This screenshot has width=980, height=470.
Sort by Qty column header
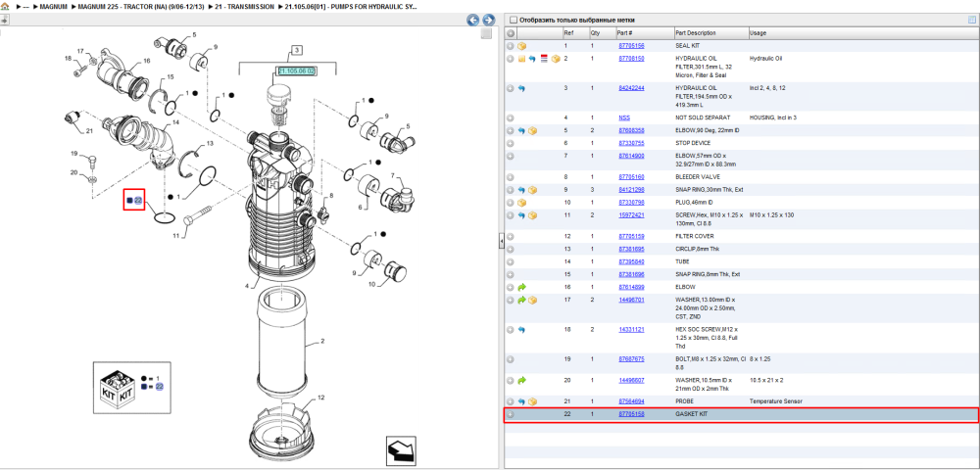pyautogui.click(x=603, y=33)
